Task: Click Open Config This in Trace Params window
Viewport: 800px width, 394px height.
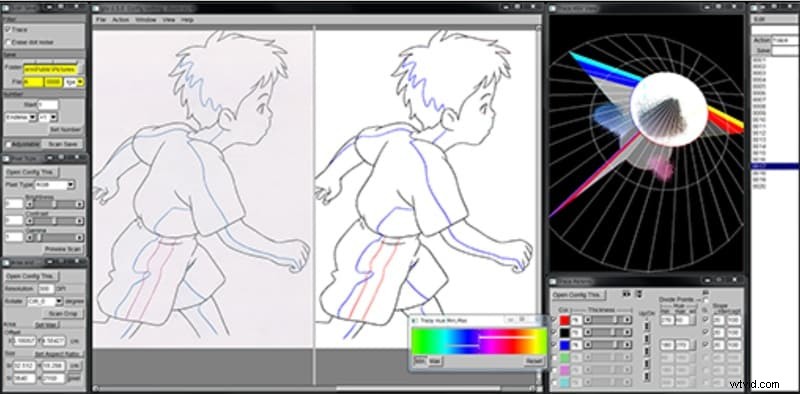Action: pyautogui.click(x=579, y=295)
